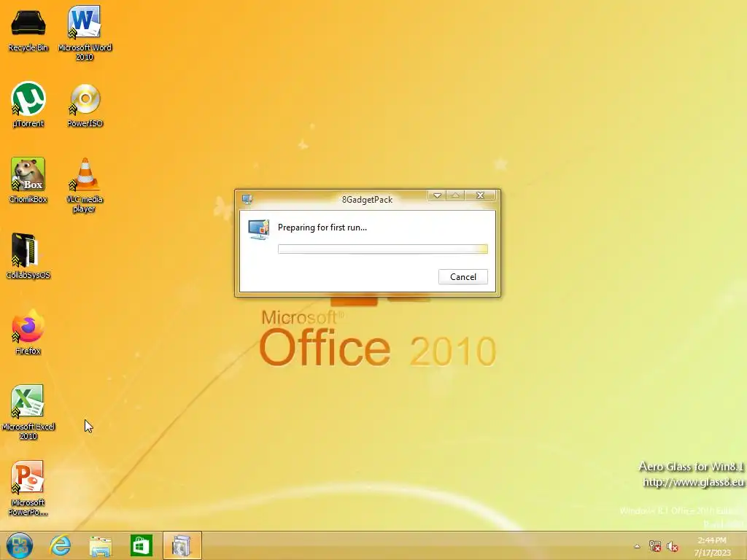747x560 pixels.
Task: Open the muted volume tray icon
Action: [x=673, y=546]
